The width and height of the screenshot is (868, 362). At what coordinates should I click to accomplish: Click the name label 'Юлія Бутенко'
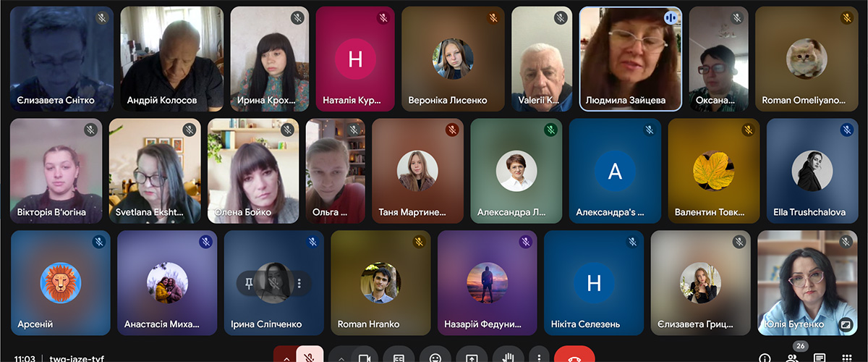[x=793, y=324]
